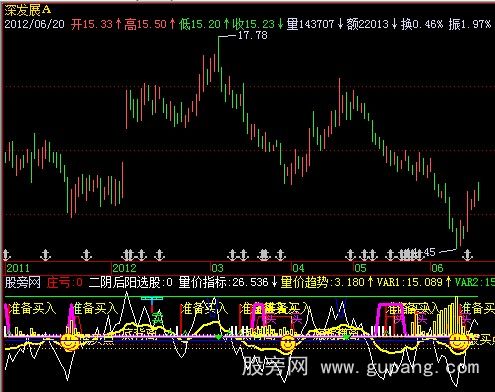Click the rightmost smiley face buy signal
Screen dimensions: 495x392
pos(459,342)
